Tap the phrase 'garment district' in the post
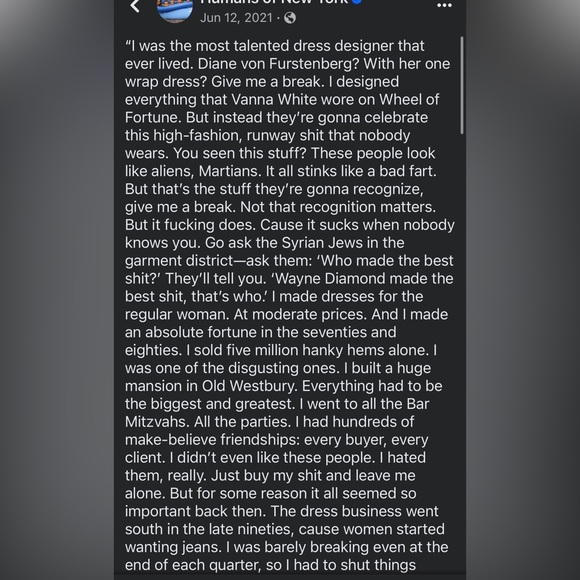 point(179,261)
